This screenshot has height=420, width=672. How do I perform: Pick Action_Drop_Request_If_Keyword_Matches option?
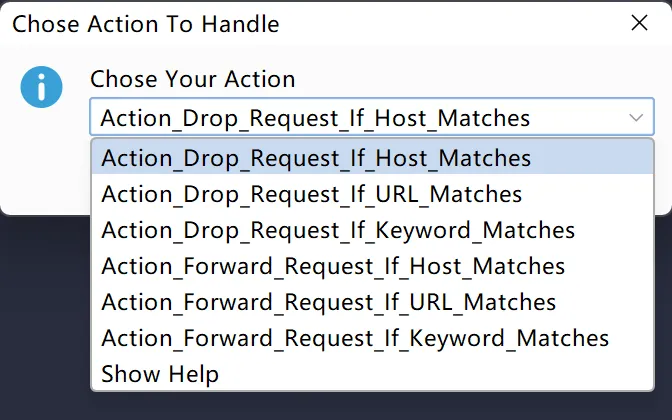(338, 230)
